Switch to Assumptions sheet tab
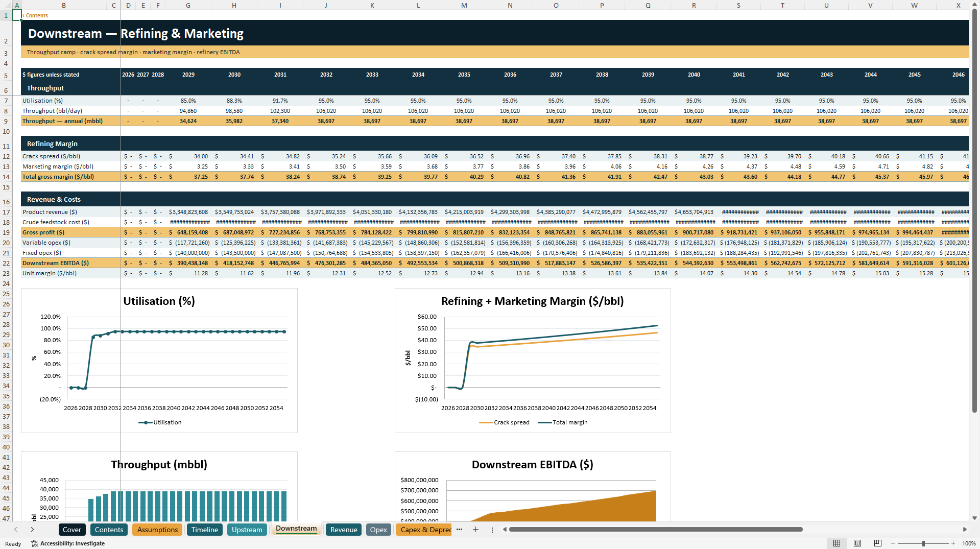This screenshot has width=980, height=549. [157, 530]
